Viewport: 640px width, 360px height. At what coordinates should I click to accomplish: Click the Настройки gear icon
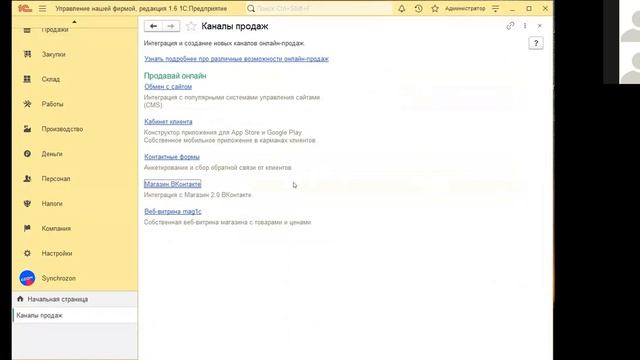pos(27,253)
